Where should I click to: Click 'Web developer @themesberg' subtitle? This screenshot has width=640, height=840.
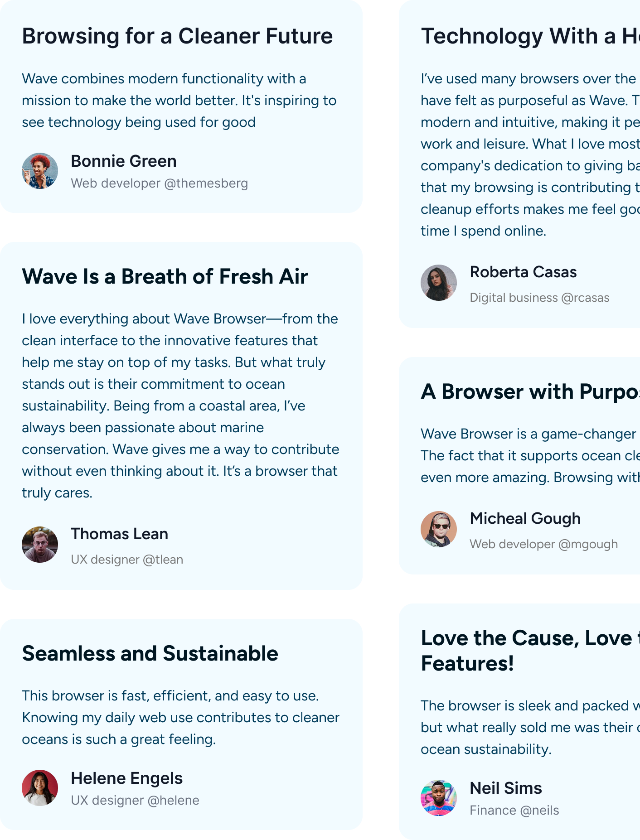coord(160,183)
